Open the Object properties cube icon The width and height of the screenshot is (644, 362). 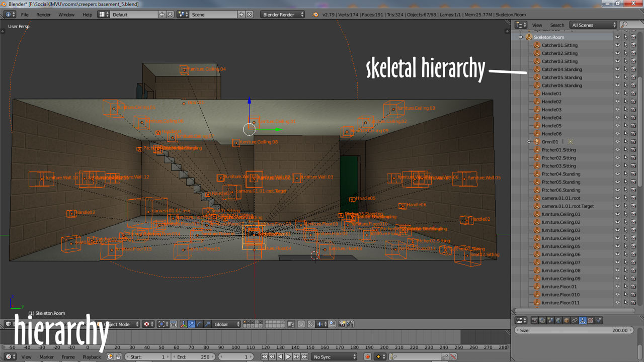pyautogui.click(x=567, y=320)
